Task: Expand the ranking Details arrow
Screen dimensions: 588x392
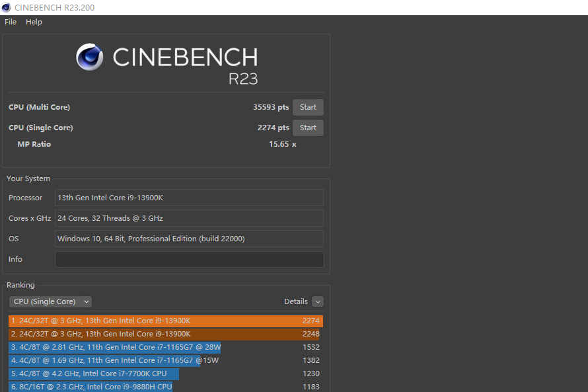Action: click(x=318, y=301)
